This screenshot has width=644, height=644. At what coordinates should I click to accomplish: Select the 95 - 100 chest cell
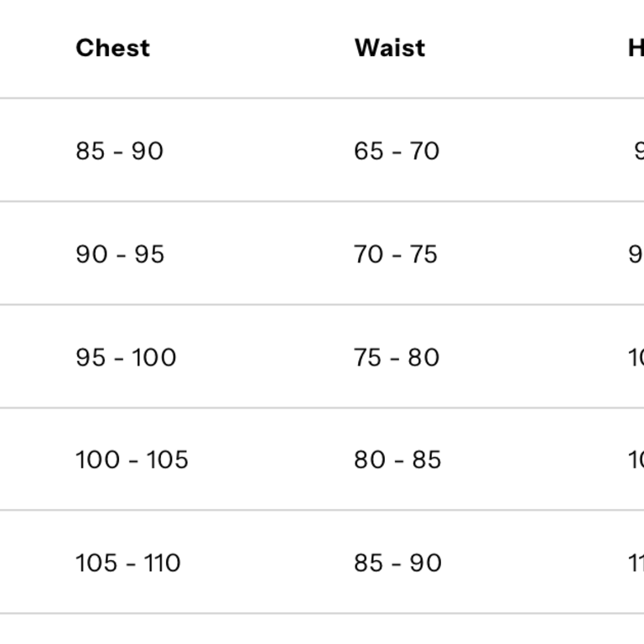[126, 357]
